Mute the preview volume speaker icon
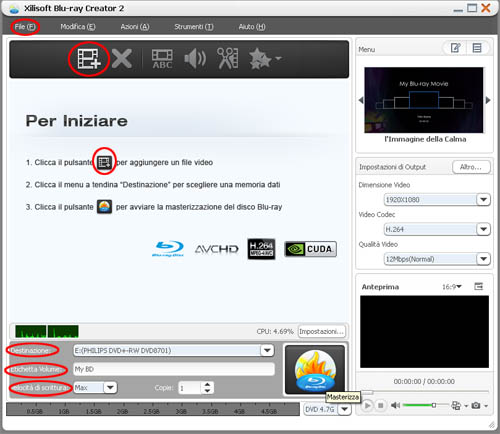The height and width of the screenshot is (434, 500). pos(395,405)
